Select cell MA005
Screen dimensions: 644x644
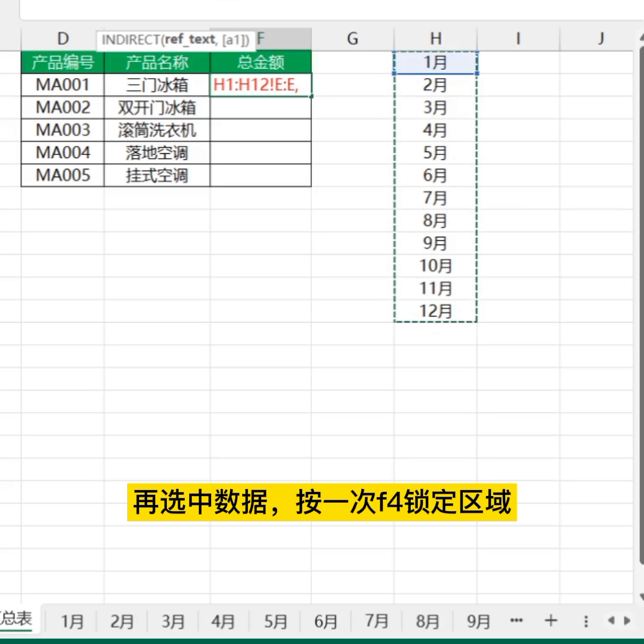63,175
